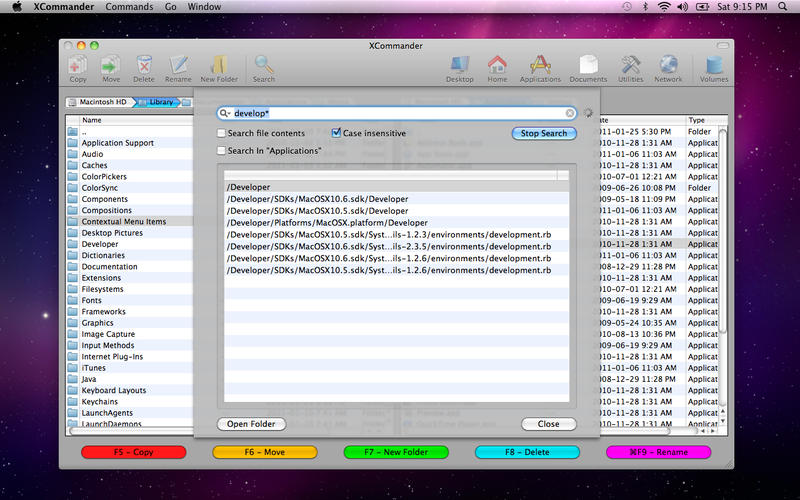The width and height of the screenshot is (800, 500).
Task: Click the green F7 - New Folder button
Action: click(396, 452)
